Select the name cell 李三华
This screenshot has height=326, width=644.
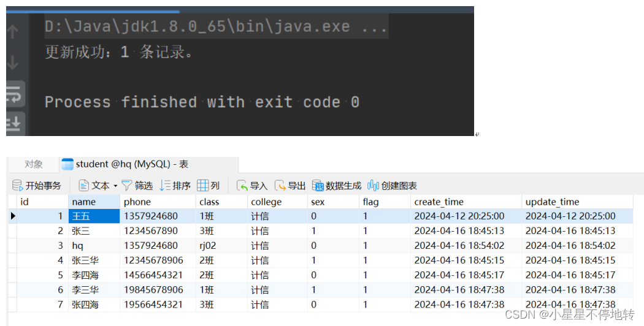pyautogui.click(x=94, y=290)
